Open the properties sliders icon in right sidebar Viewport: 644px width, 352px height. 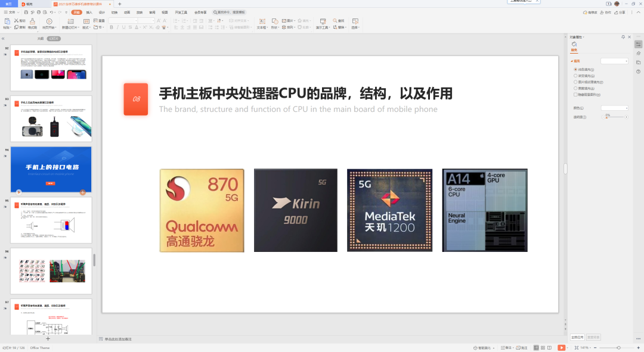point(638,44)
